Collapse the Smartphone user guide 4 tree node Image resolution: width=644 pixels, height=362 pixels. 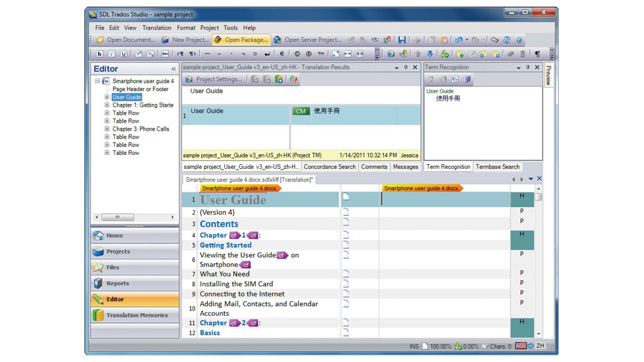pos(98,81)
